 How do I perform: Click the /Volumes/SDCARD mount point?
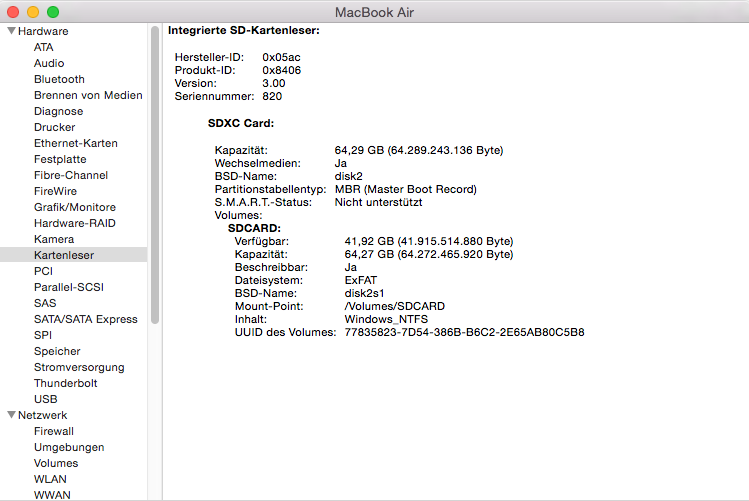click(x=395, y=306)
